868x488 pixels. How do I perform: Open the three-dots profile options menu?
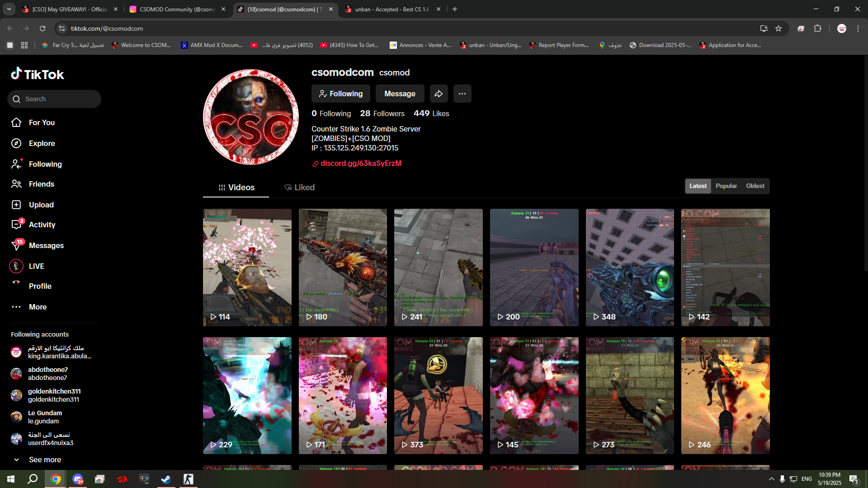point(462,94)
